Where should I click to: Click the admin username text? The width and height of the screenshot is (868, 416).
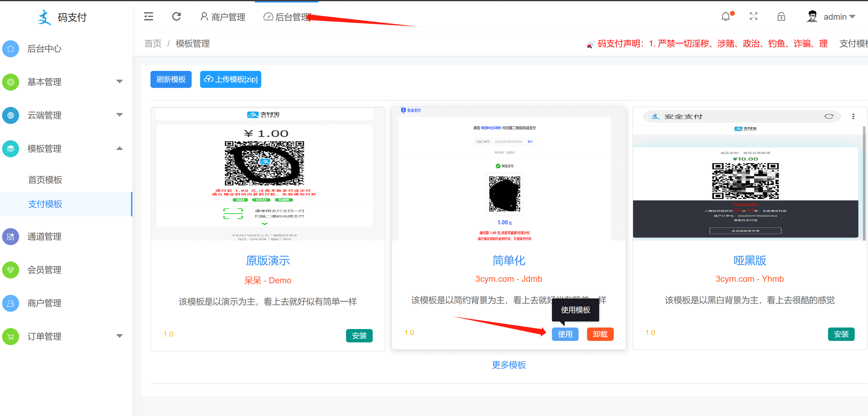[835, 17]
